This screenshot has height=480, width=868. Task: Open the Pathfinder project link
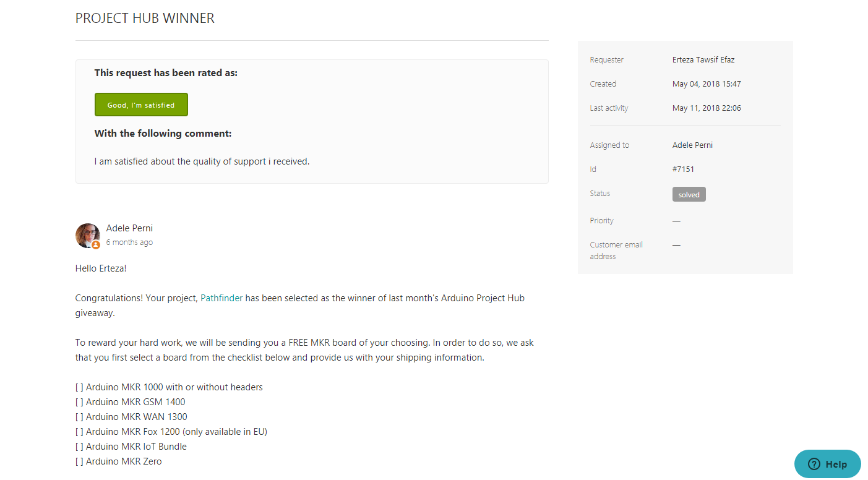(221, 298)
